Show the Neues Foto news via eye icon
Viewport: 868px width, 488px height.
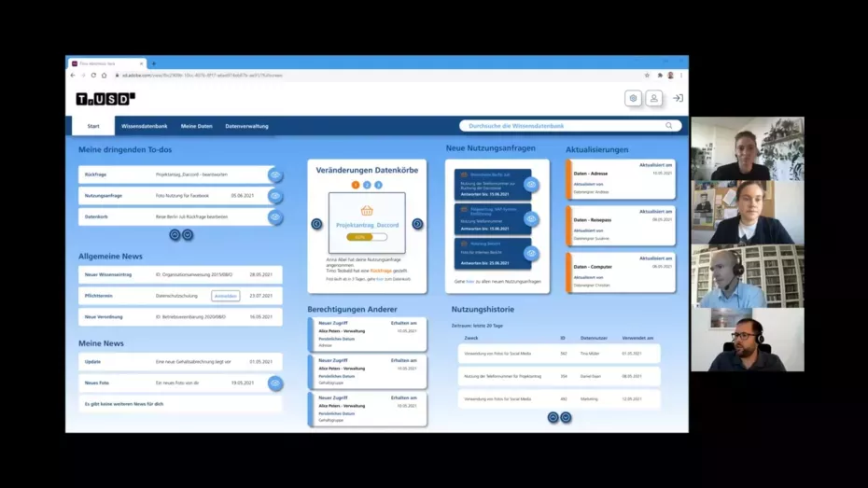pos(274,383)
